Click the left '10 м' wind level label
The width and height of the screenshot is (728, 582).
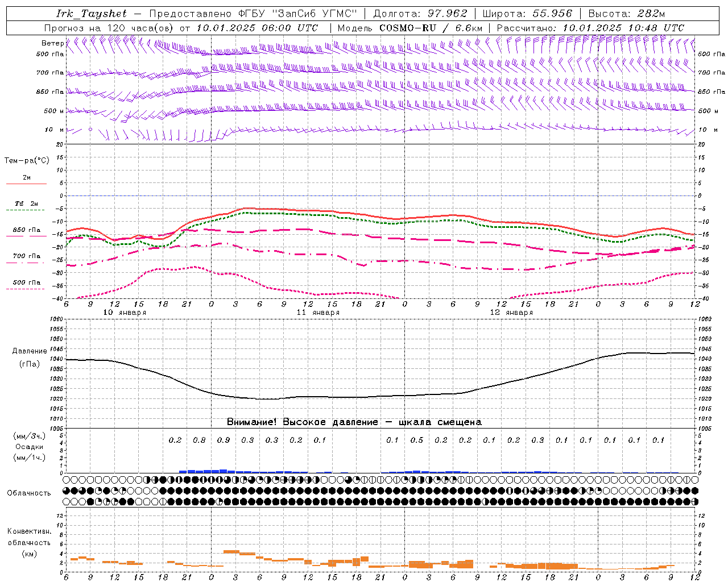(54, 130)
